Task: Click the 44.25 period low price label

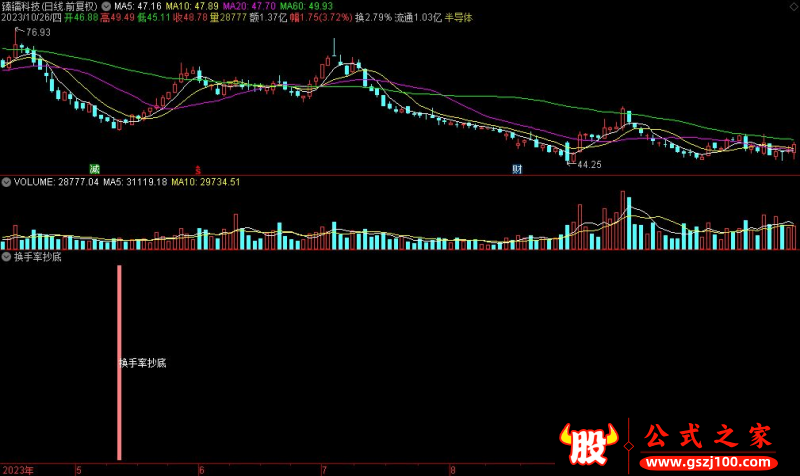Action: click(589, 165)
